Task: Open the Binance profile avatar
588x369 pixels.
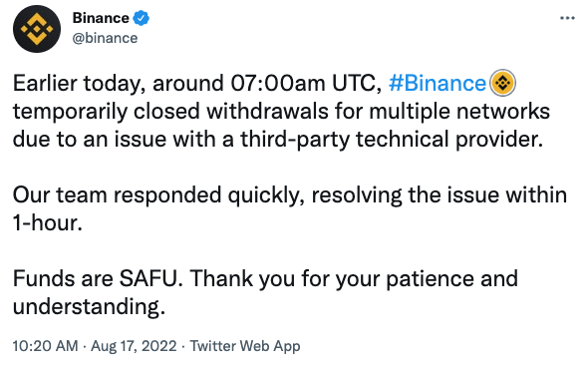Action: coord(37,29)
